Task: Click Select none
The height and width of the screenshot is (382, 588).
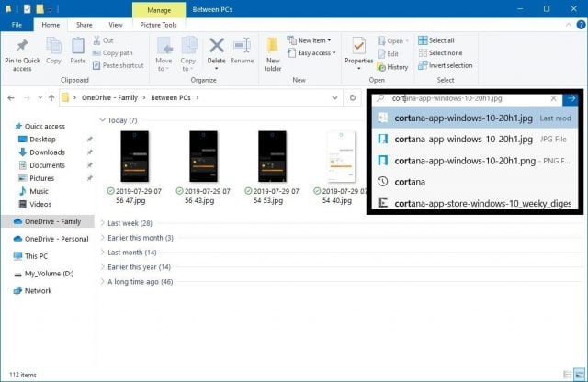Action: [x=440, y=53]
